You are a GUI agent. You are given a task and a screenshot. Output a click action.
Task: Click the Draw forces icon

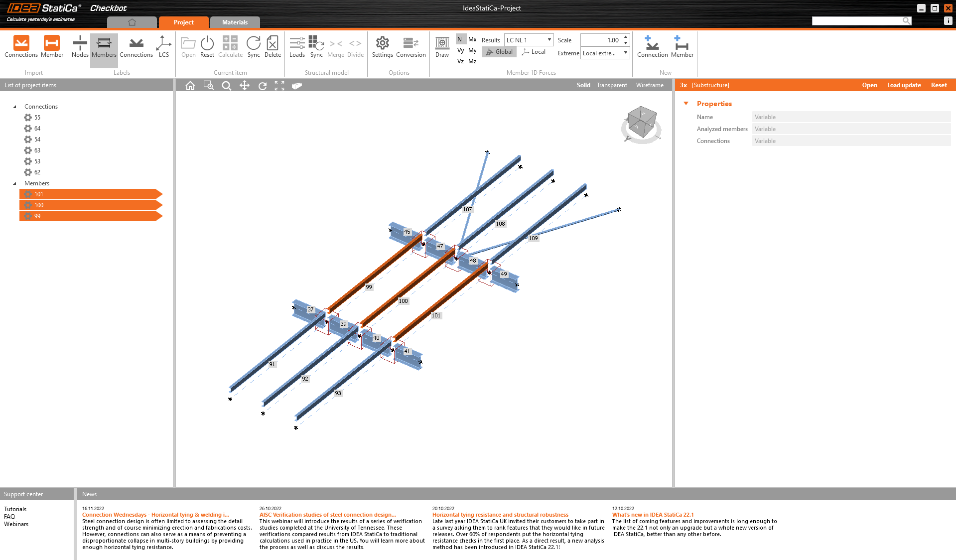442,43
